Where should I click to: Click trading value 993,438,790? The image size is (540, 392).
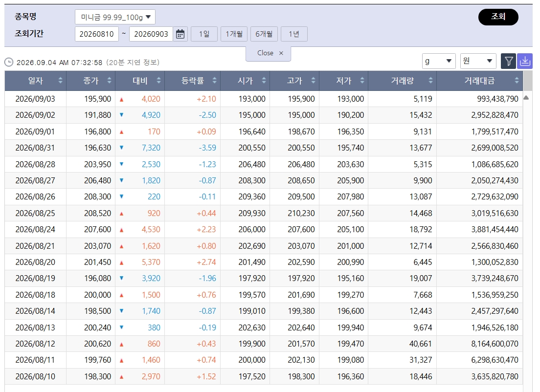click(497, 99)
